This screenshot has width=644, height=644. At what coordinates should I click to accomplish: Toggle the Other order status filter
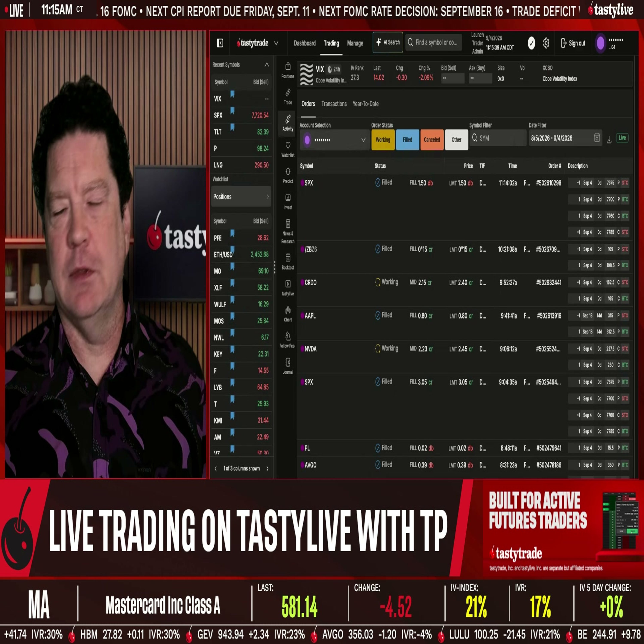[456, 140]
